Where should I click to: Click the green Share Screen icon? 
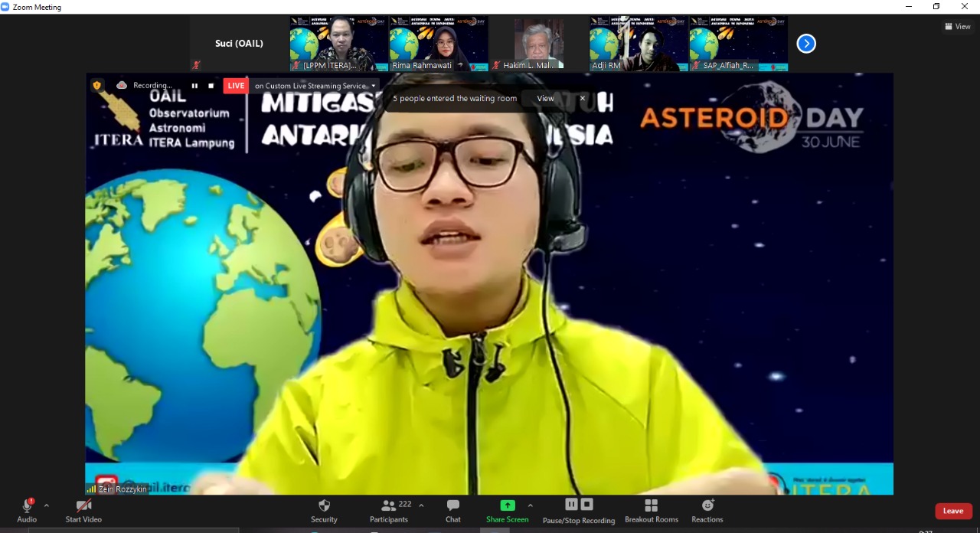(x=507, y=505)
